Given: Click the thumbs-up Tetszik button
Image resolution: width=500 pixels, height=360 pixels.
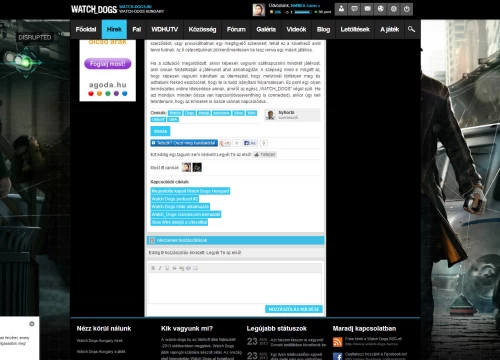Looking at the screenshot, I should pyautogui.click(x=265, y=154).
